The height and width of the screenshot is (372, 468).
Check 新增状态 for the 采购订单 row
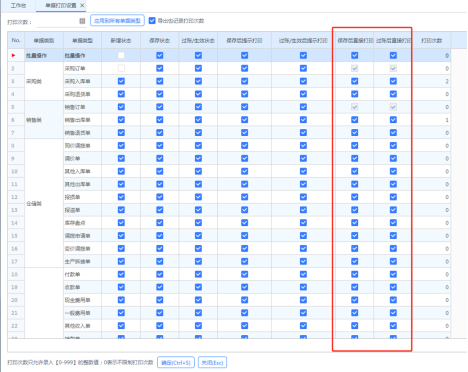[x=121, y=68]
